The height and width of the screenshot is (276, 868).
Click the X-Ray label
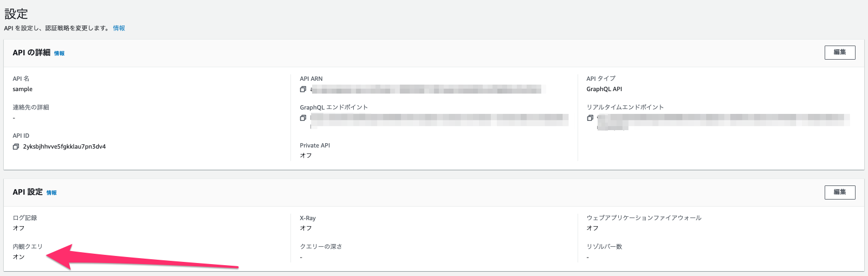[x=308, y=219]
